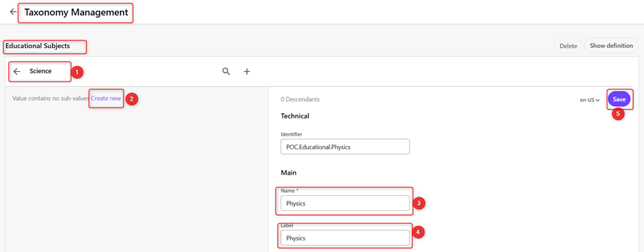Image resolution: width=644 pixels, height=252 pixels.
Task: Click the 0 Descendants text
Action: pos(300,99)
